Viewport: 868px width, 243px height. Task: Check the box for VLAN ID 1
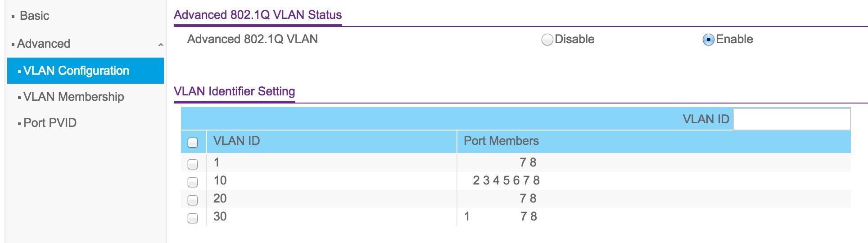pyautogui.click(x=193, y=164)
